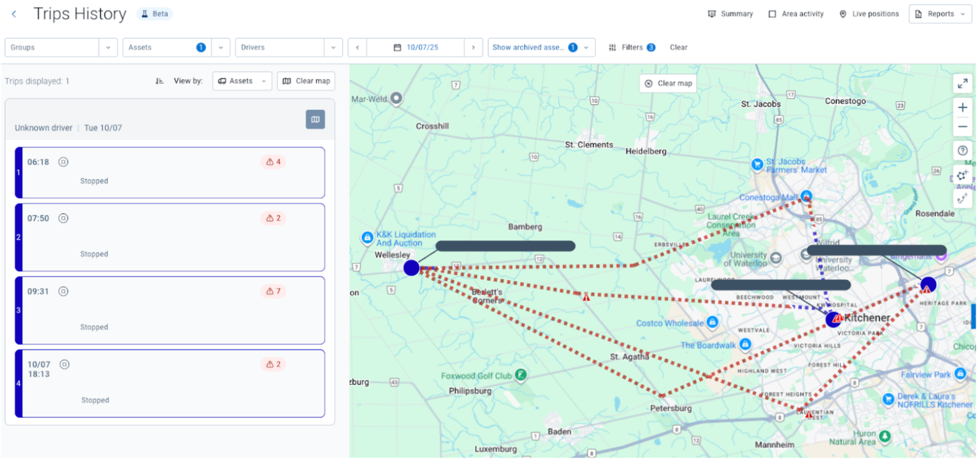Expand the Groups dropdown

108,48
